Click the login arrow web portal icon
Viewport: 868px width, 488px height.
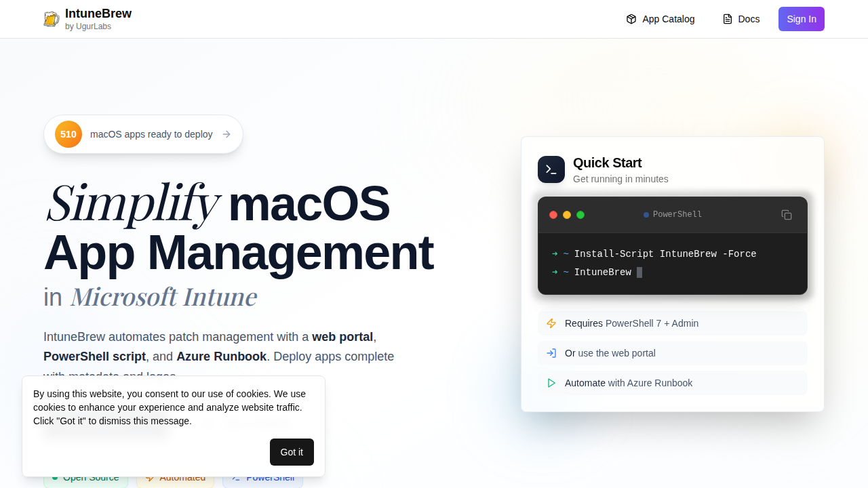tap(551, 353)
